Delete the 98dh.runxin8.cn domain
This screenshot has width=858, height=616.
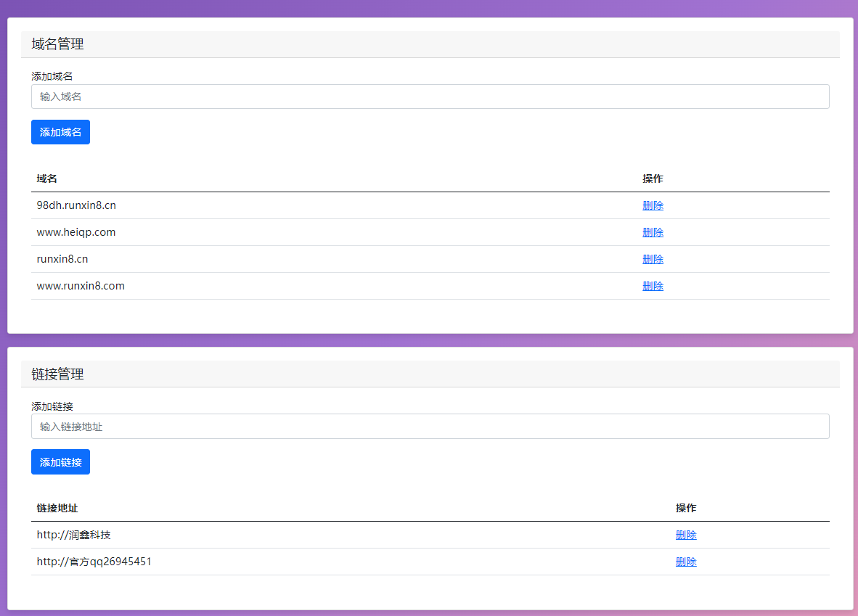tap(653, 205)
